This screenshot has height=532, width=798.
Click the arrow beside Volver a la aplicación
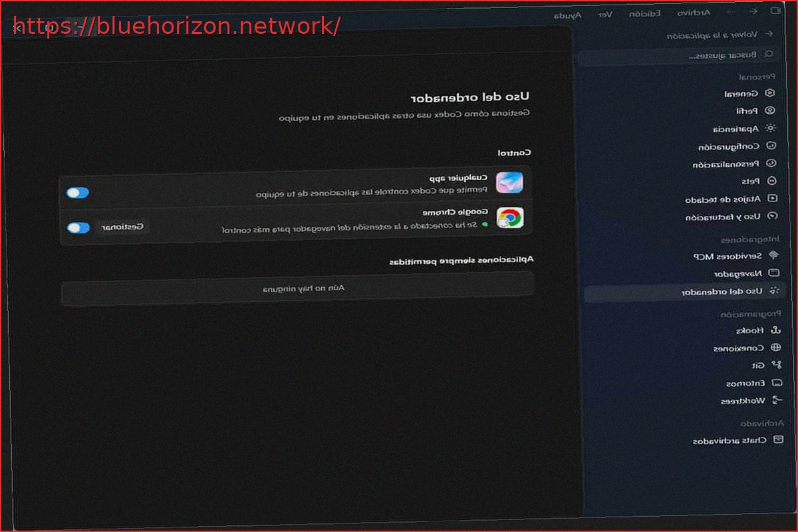tap(769, 35)
